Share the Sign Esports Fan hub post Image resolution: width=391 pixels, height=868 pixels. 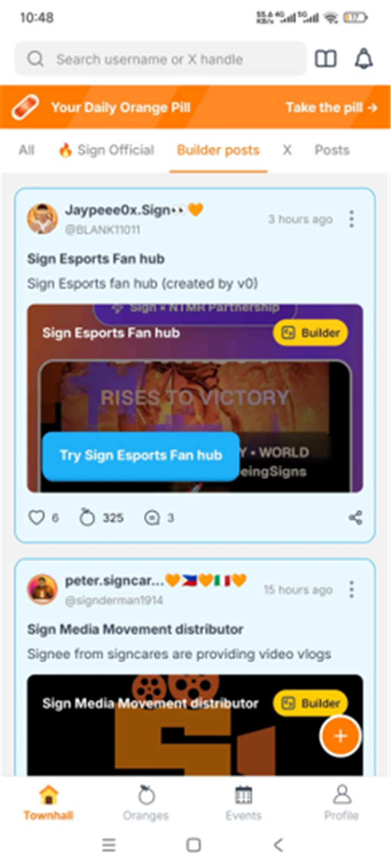355,518
